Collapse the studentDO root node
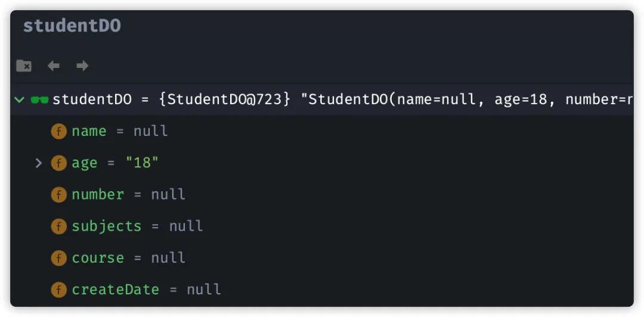The height and width of the screenshot is (317, 644). click(x=19, y=100)
